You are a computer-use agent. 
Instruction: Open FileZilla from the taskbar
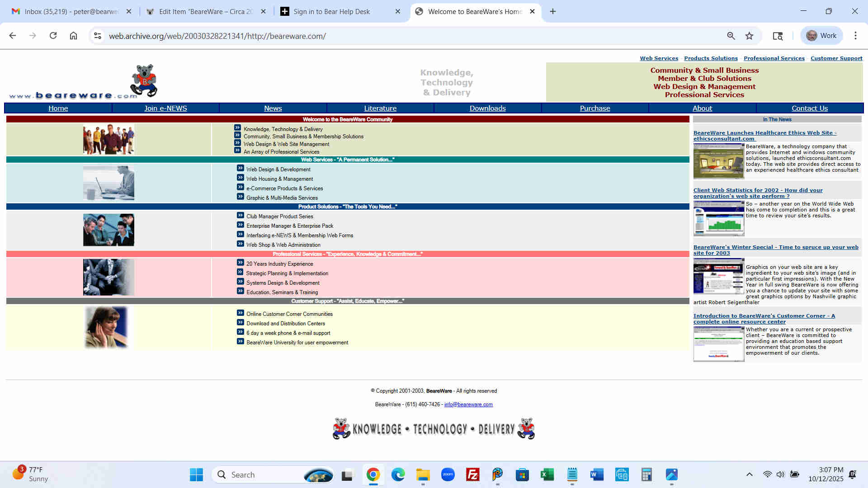click(x=472, y=474)
